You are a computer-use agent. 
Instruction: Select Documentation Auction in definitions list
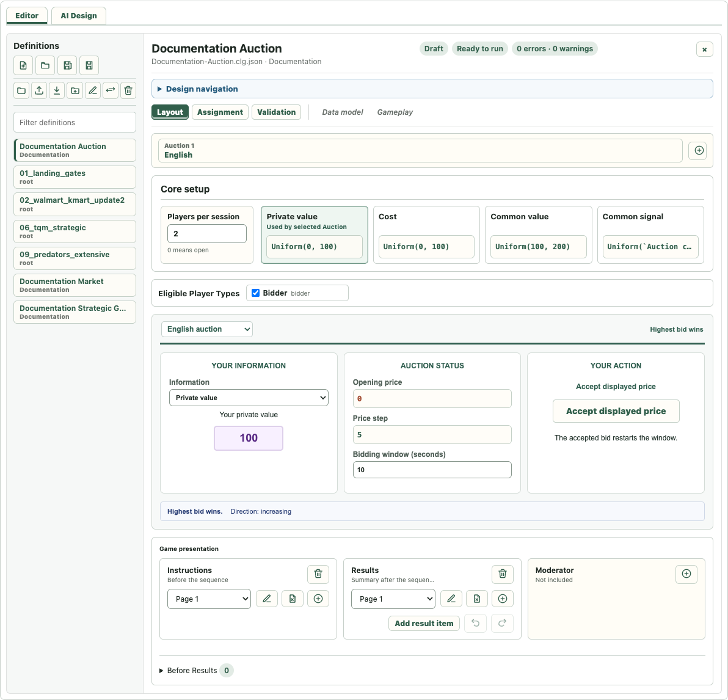click(x=75, y=150)
